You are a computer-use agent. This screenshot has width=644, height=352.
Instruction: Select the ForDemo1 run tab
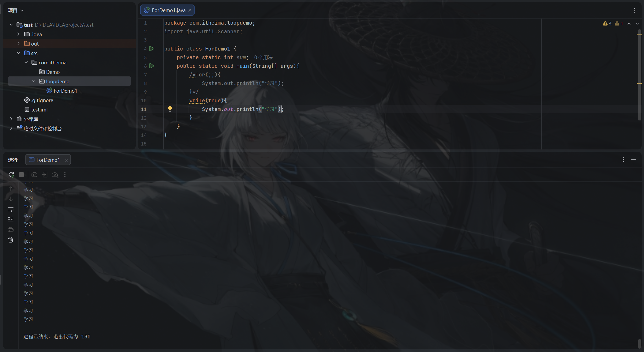[48, 160]
